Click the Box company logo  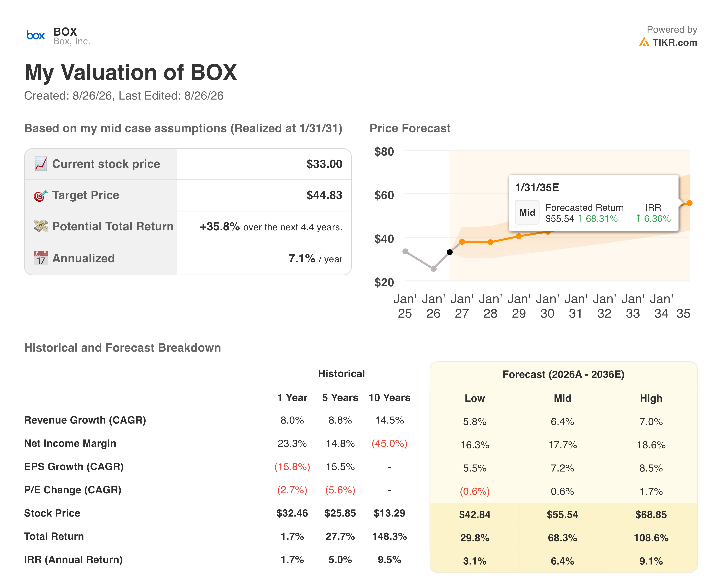tap(36, 35)
